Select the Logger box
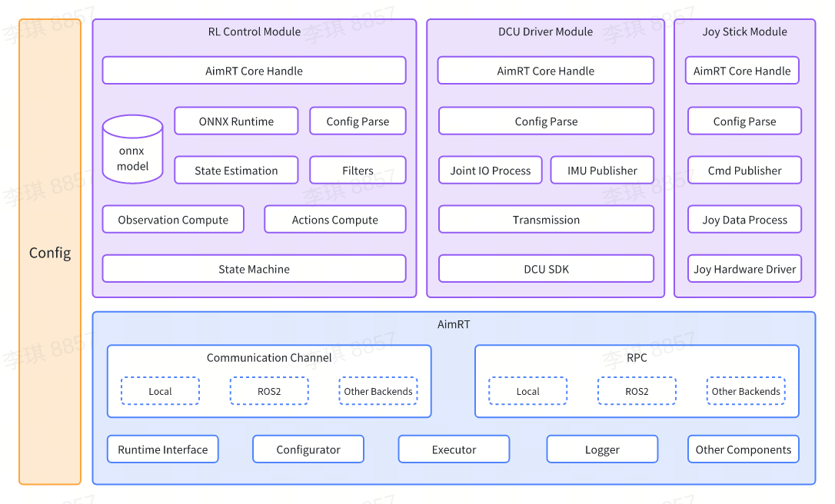This screenshot has width=835, height=504. point(602,449)
